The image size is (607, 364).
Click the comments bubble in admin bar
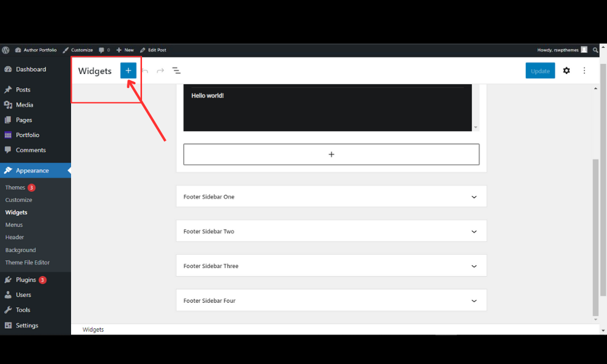(101, 50)
